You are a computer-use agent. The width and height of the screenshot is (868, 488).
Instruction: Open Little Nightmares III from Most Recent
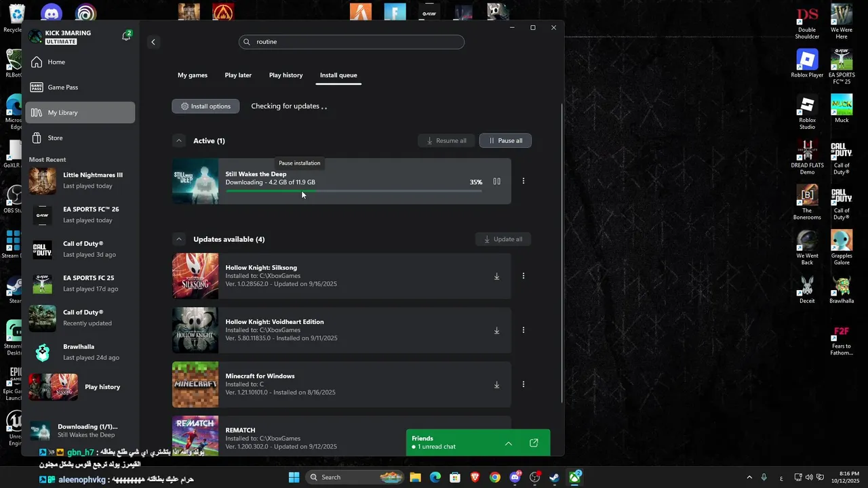[x=80, y=180]
